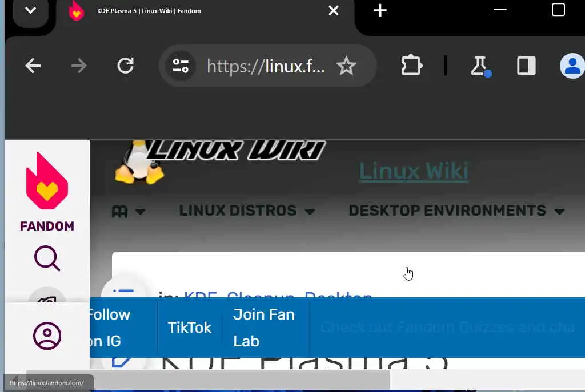Expand the Linux Distros menu
Viewport: 585px width, 392px height.
(x=247, y=211)
